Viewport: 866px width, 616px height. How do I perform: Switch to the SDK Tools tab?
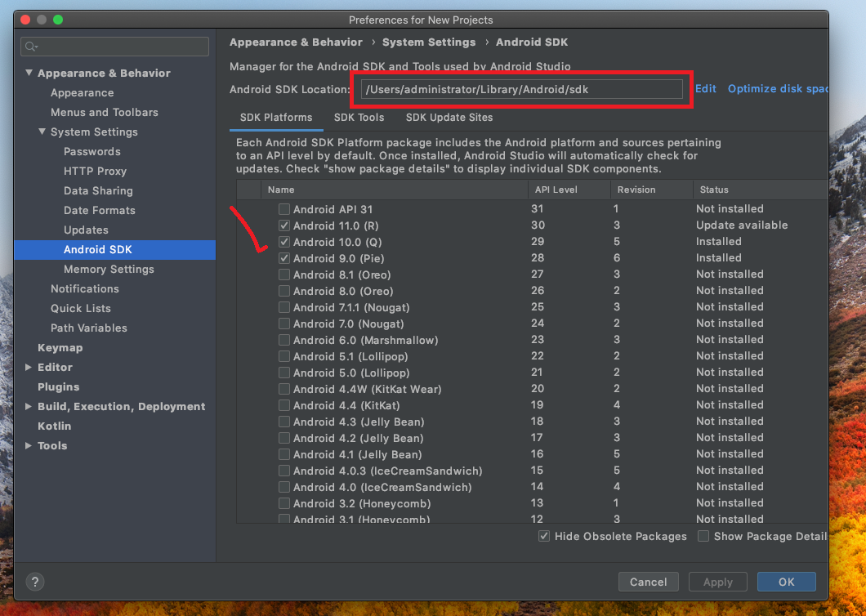pyautogui.click(x=359, y=117)
